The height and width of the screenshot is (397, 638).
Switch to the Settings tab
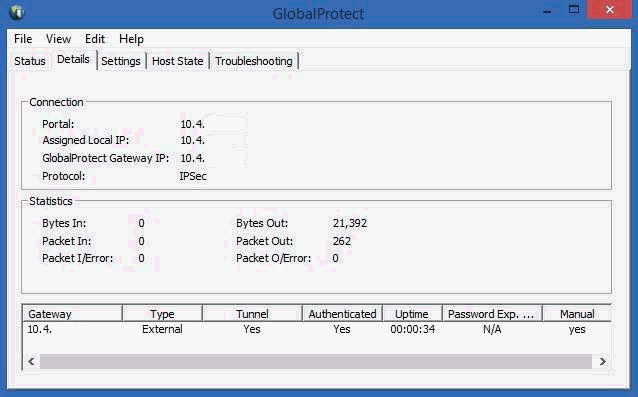pos(121,61)
